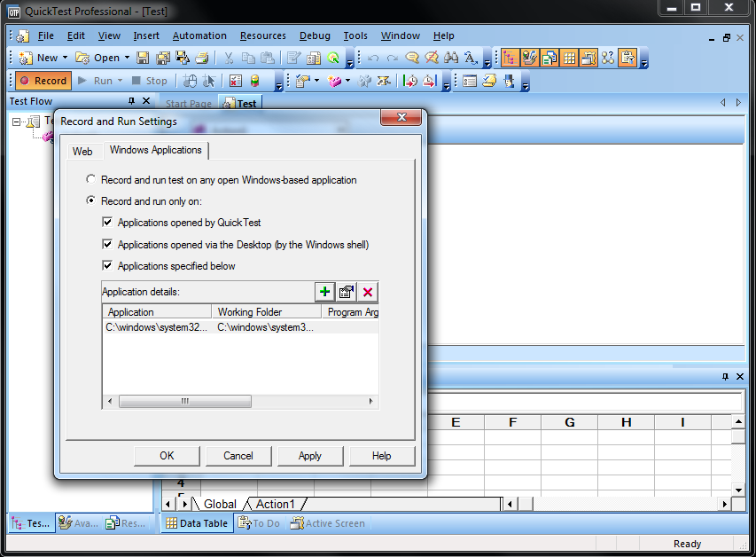Collapse the Test Flow tree root node

click(16, 122)
